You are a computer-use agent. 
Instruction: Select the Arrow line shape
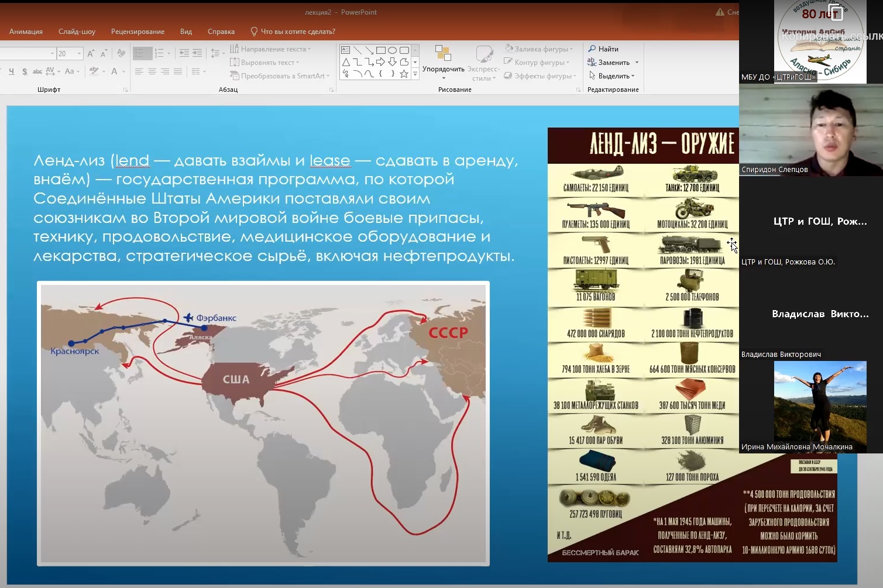(369, 50)
